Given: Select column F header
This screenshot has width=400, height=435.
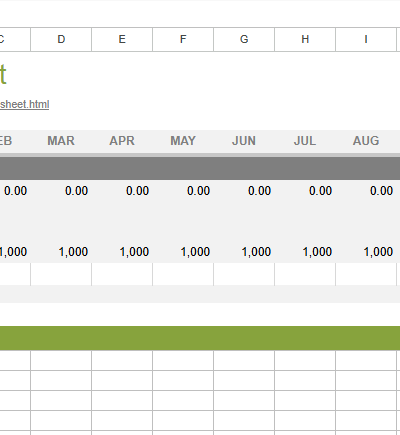Looking at the screenshot, I should 183,39.
